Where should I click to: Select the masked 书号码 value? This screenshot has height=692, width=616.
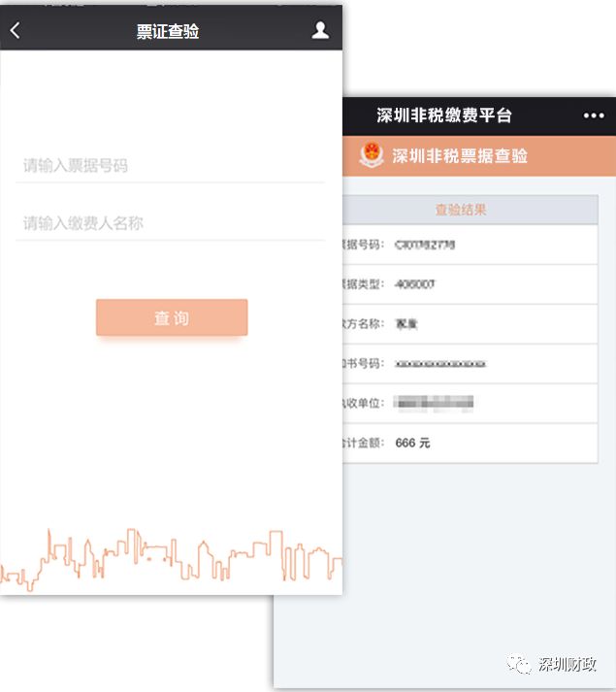coord(440,364)
